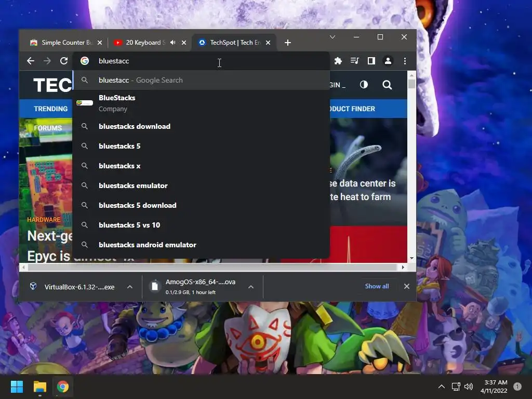Viewport: 532px width, 399px height.
Task: Close the TechSpot tab
Action: coord(268,43)
